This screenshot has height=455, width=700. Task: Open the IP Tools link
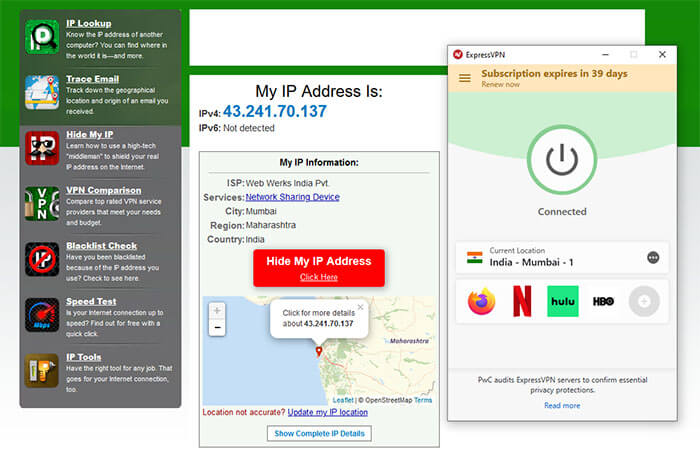coord(83,357)
